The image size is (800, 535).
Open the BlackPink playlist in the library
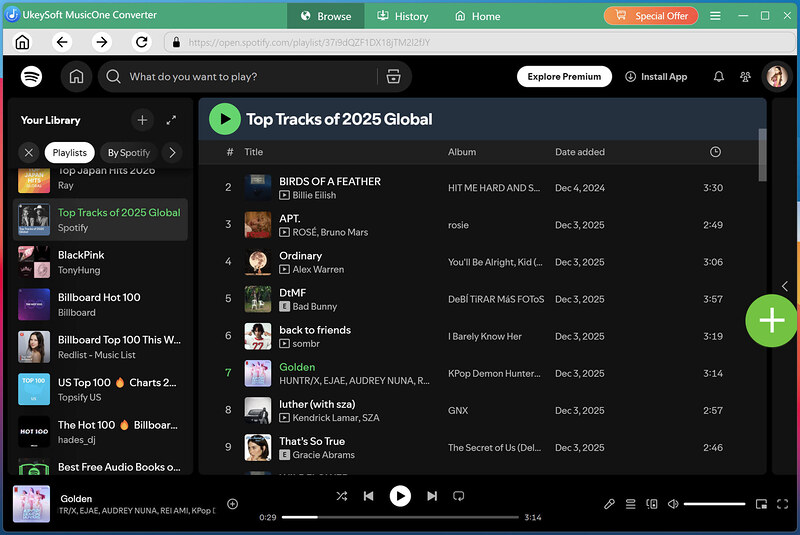pos(100,262)
